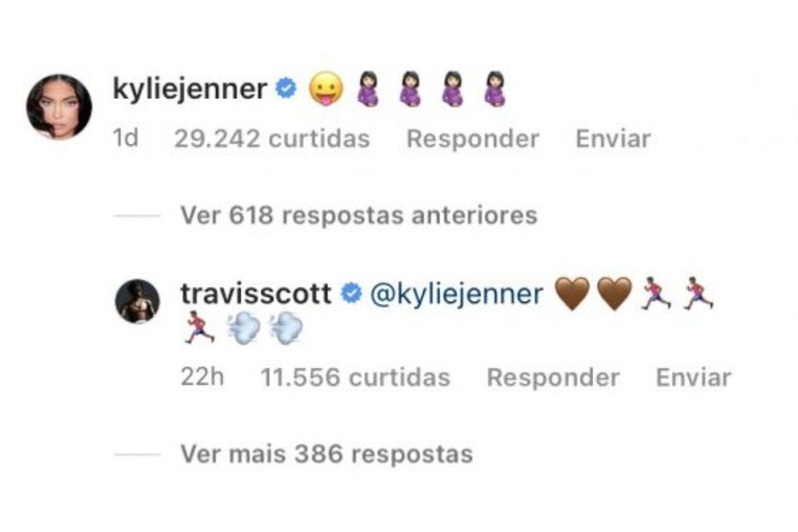Image resolution: width=798 pixels, height=532 pixels.
Task: Click the travisscott username
Action: 256,293
